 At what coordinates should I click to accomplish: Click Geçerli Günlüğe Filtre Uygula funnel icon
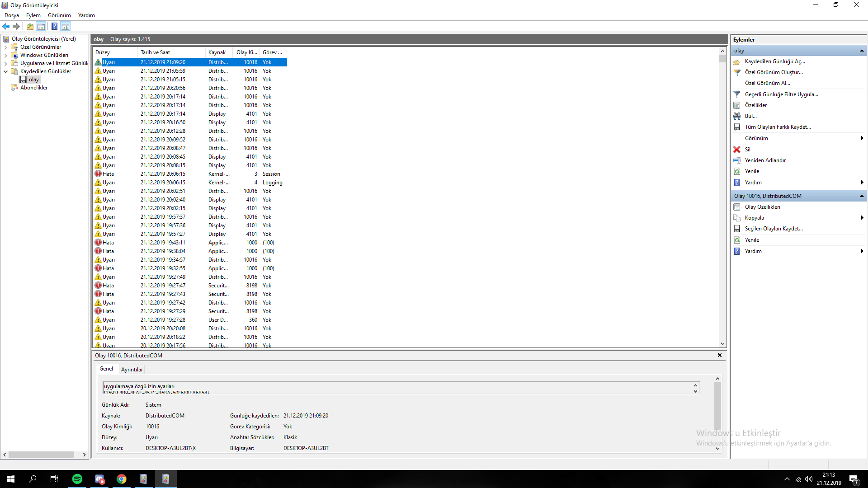click(737, 94)
